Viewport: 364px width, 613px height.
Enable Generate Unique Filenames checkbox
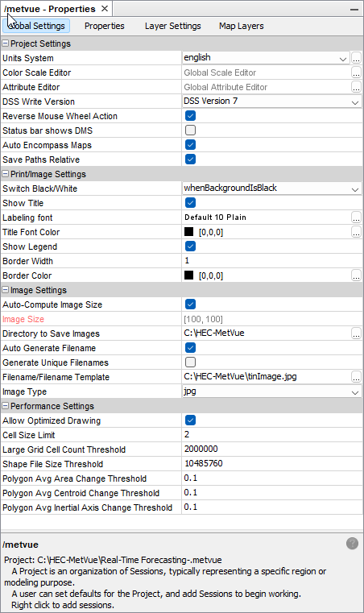(190, 362)
